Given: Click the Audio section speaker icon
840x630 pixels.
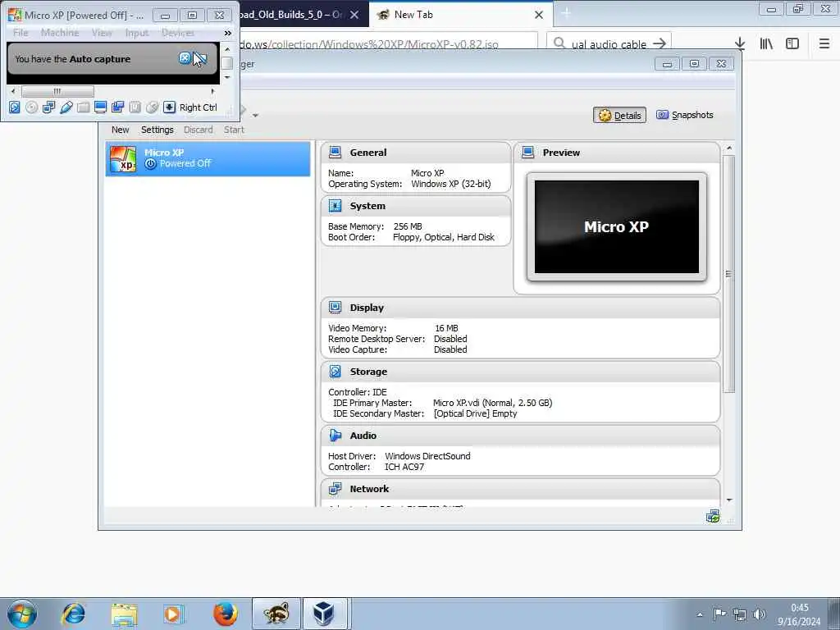Looking at the screenshot, I should [335, 436].
